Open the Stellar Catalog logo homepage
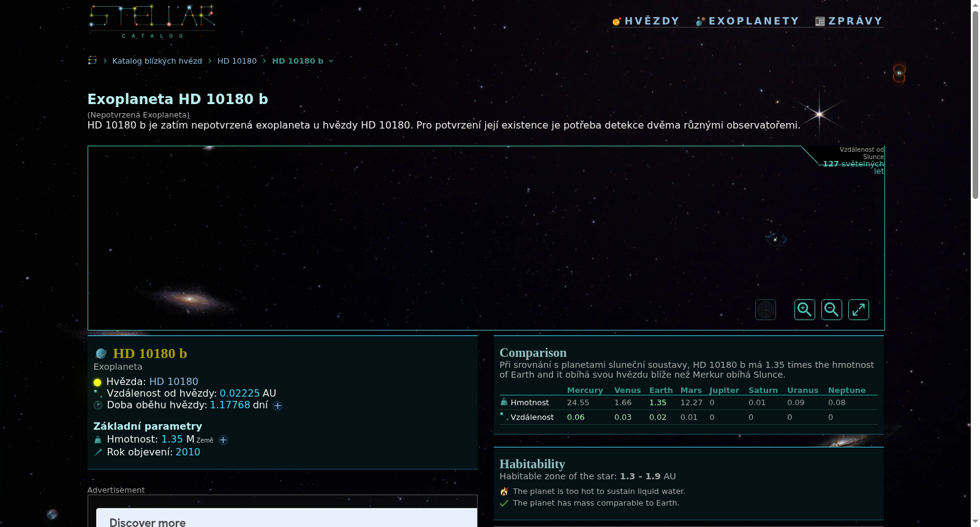 pos(151,21)
